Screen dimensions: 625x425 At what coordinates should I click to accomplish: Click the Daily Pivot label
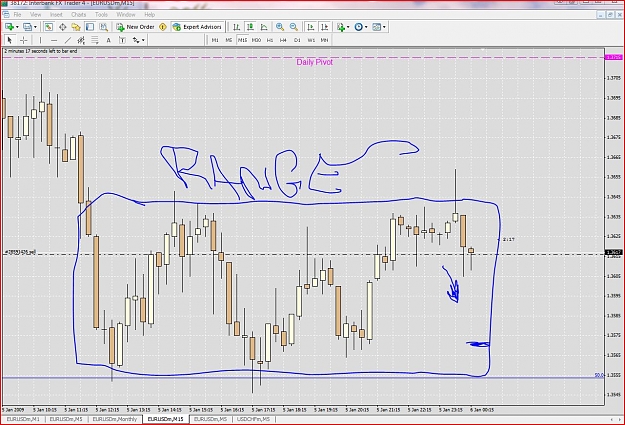coord(314,62)
